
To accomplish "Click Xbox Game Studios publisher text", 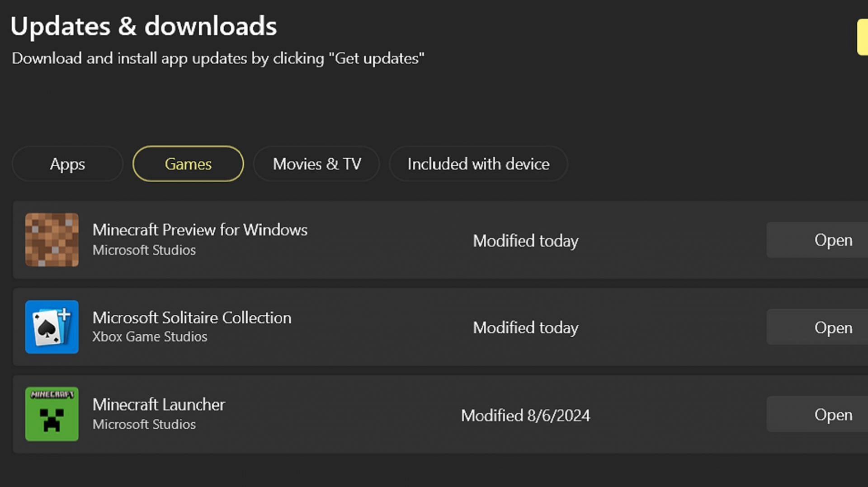I will pos(150,337).
